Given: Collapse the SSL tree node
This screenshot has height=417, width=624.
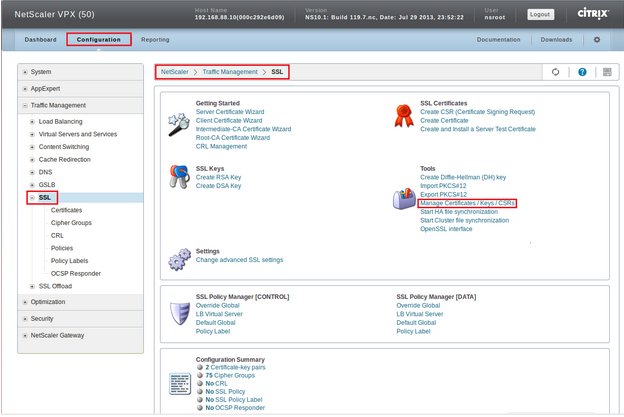Looking at the screenshot, I should [x=32, y=198].
